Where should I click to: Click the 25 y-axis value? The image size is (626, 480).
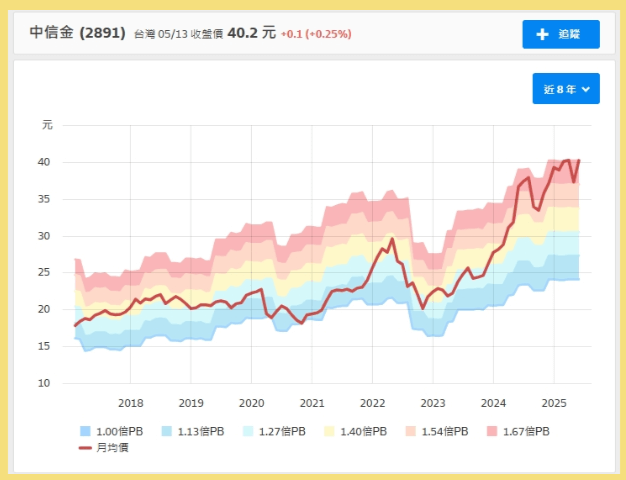pyautogui.click(x=44, y=272)
